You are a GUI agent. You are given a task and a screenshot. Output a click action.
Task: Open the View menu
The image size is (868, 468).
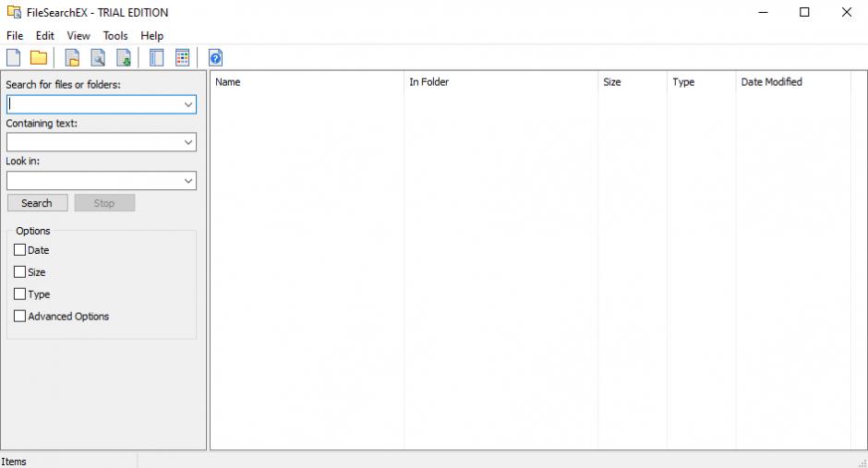[x=78, y=35]
